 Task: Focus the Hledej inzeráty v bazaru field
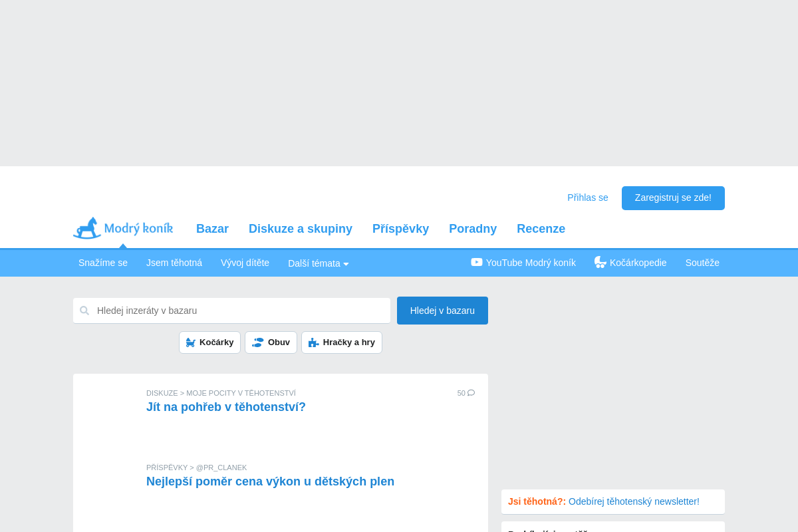[239, 311]
